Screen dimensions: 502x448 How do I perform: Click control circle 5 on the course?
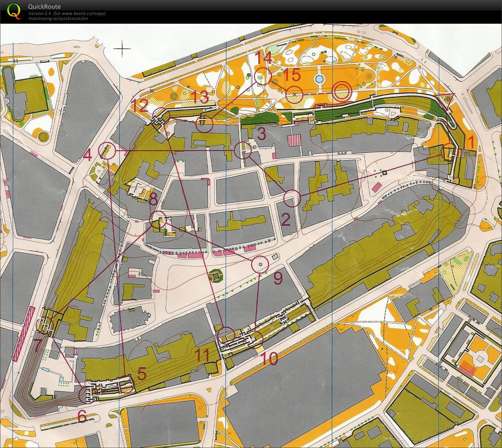pyautogui.click(x=125, y=385)
